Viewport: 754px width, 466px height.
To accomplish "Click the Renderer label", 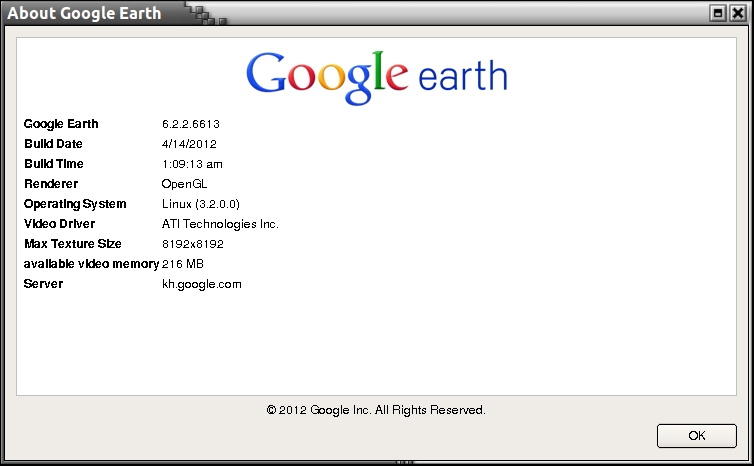I will coord(50,184).
